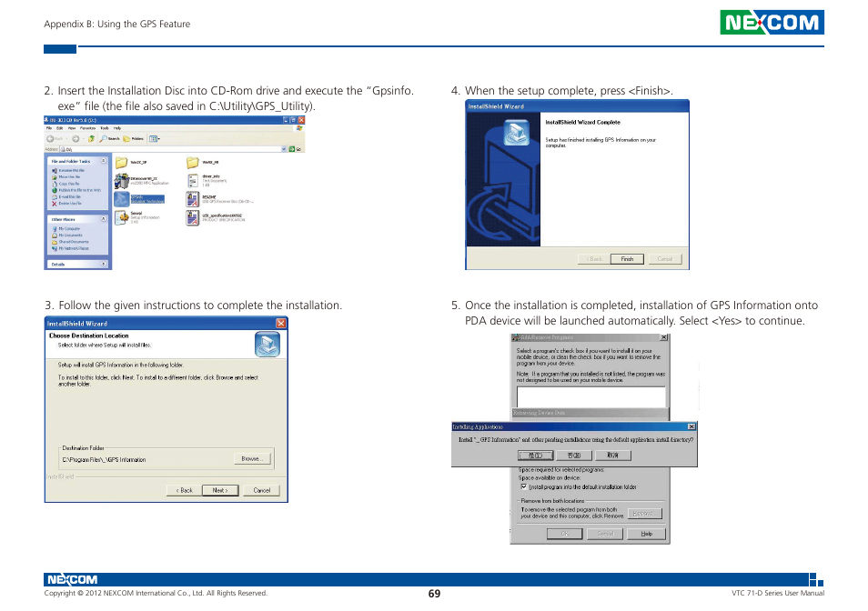Click Browse in Destination Folder group
Image resolution: width=868 pixels, height=611 pixels.
[252, 459]
